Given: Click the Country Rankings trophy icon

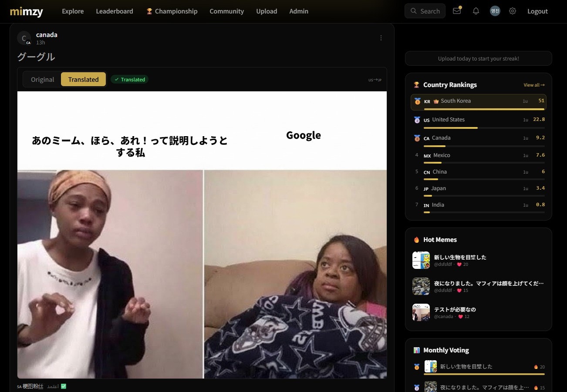Looking at the screenshot, I should pos(416,85).
